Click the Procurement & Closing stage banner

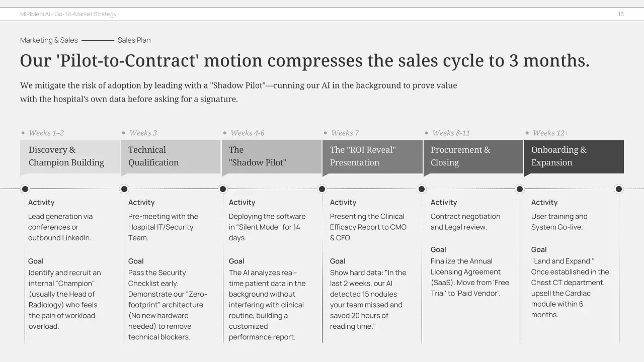pyautogui.click(x=472, y=156)
